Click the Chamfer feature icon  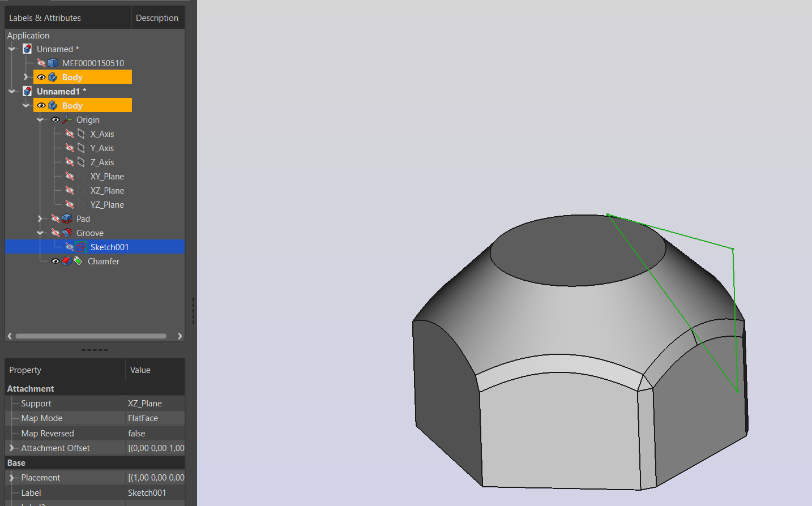[68, 261]
